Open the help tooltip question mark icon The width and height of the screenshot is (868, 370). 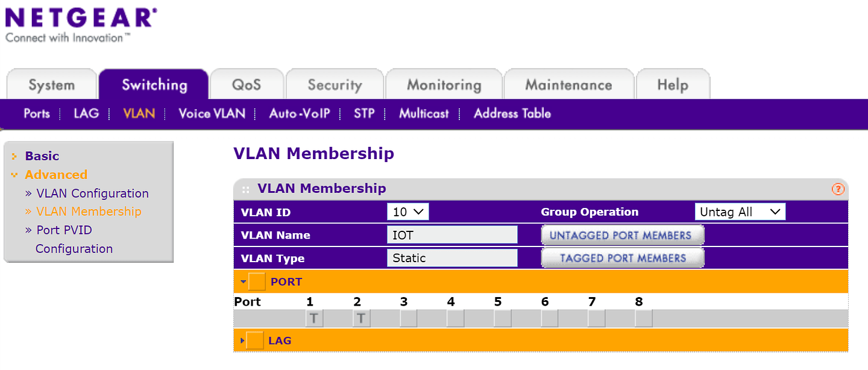pos(837,189)
